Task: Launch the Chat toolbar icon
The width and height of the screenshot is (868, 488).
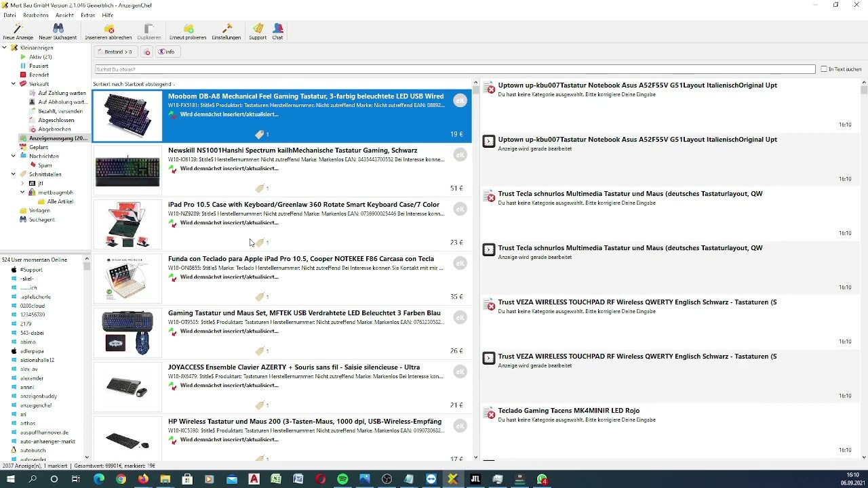Action: (x=277, y=31)
